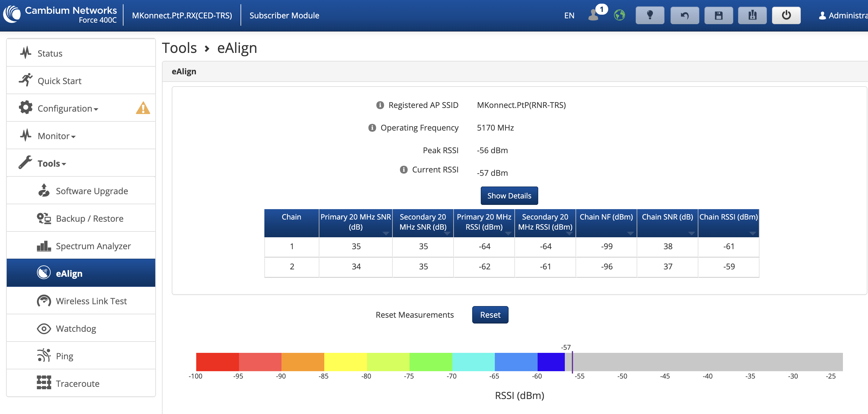The width and height of the screenshot is (868, 414).
Task: Click the green globe connectivity icon
Action: pos(619,15)
